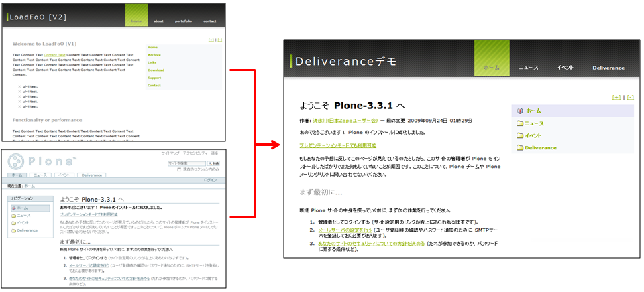Image resolution: width=644 pixels, height=292 pixels.
Task: Click the ホーム breadcrumb after 現在位置 on the Plone page
Action: pyautogui.click(x=30, y=186)
